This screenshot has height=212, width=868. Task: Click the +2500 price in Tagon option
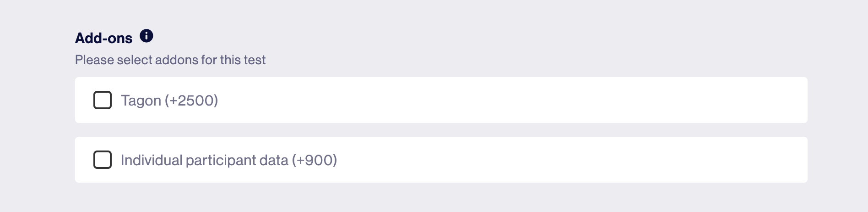pos(191,100)
